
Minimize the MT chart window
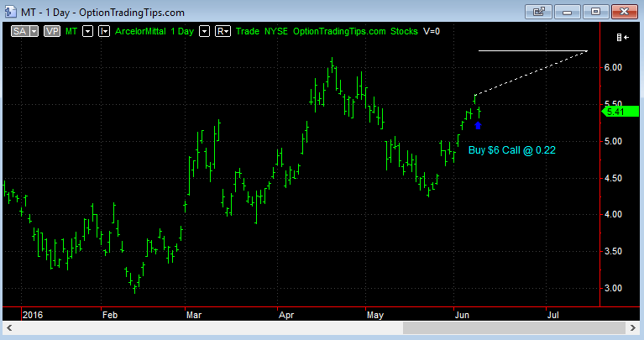(568, 12)
